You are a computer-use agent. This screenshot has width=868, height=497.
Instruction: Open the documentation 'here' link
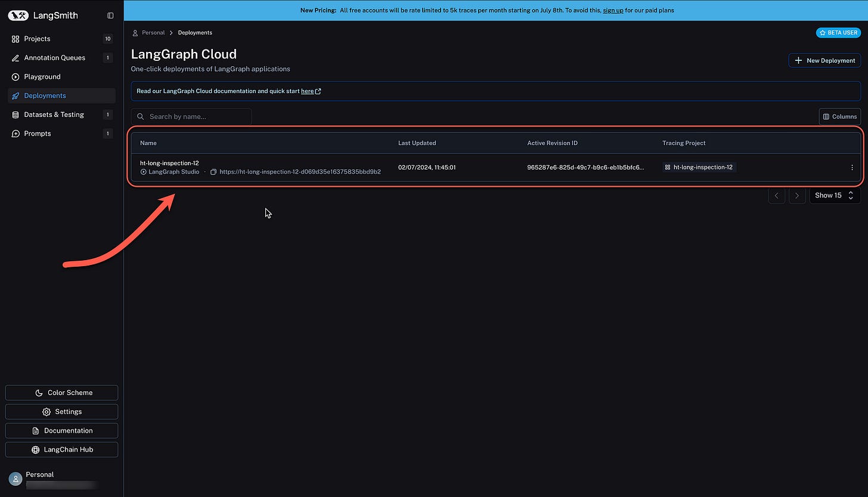click(311, 91)
